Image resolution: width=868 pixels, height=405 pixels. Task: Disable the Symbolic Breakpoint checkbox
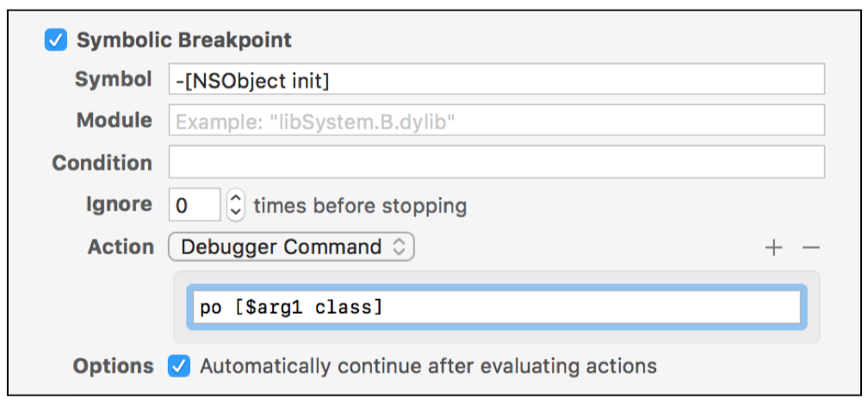click(x=56, y=40)
